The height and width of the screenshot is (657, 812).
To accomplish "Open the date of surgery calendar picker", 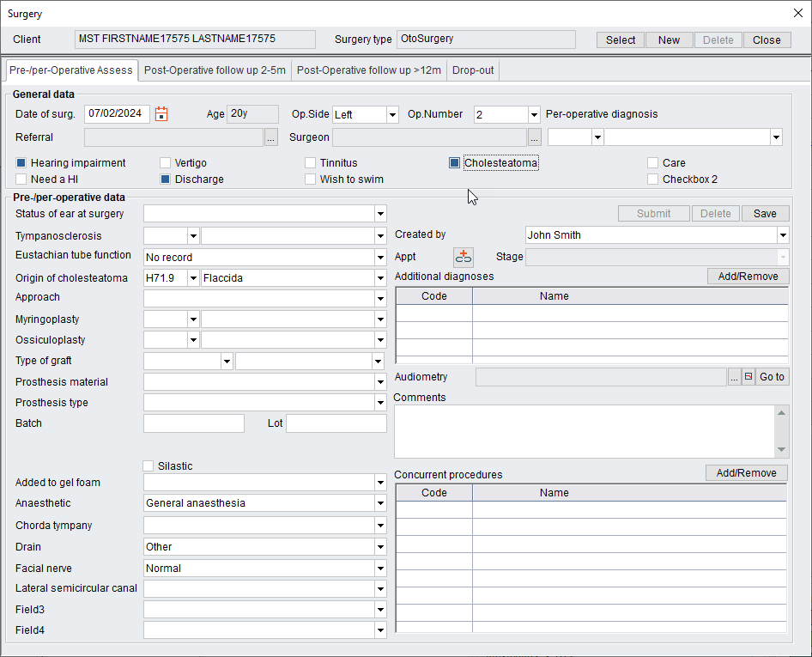I will click(x=161, y=114).
